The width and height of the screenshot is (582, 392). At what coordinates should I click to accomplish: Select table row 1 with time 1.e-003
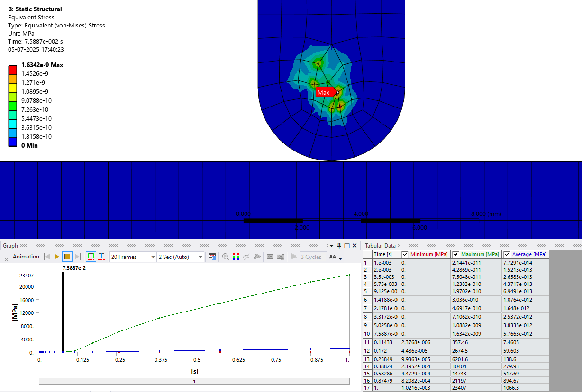point(367,262)
